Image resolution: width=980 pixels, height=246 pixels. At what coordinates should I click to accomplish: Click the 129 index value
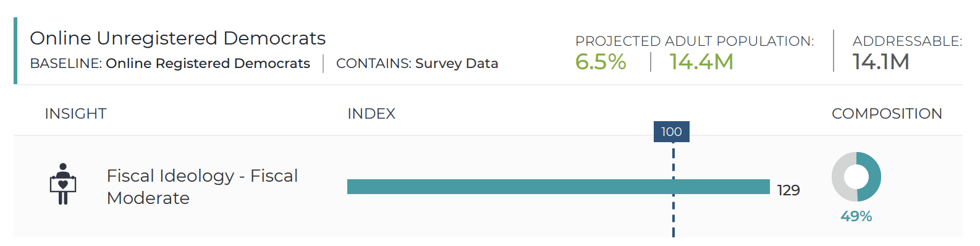pos(788,190)
